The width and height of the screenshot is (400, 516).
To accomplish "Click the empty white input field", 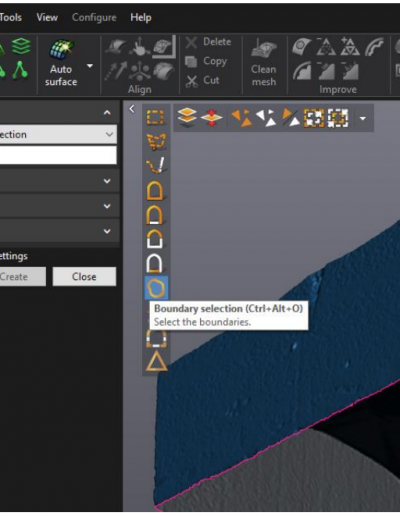I will [58, 155].
